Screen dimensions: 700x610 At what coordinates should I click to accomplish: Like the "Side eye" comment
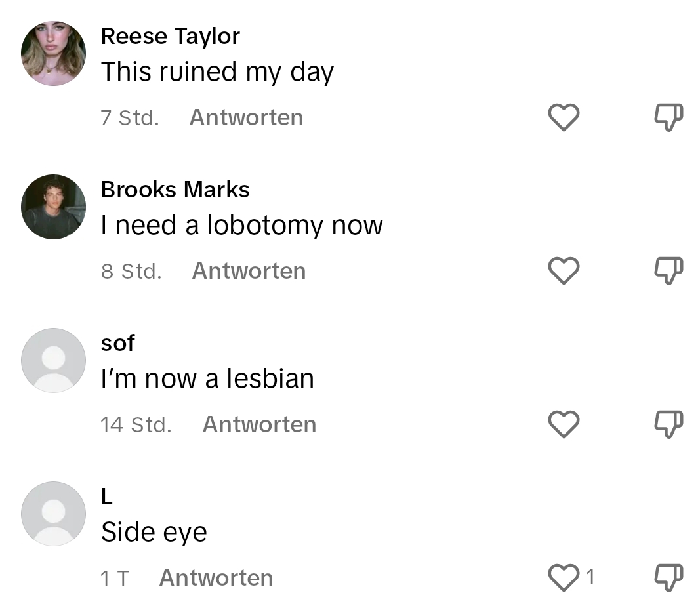click(x=564, y=578)
